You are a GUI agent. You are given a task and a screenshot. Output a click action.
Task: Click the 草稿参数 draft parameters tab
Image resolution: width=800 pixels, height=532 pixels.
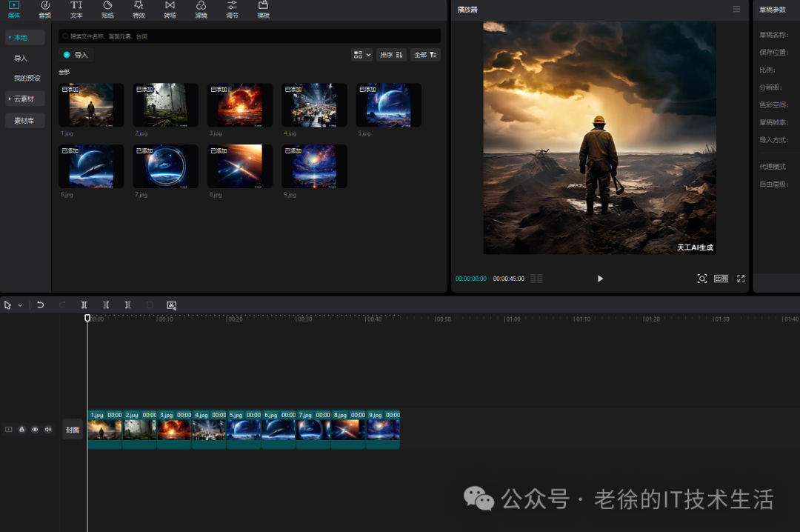pyautogui.click(x=773, y=10)
